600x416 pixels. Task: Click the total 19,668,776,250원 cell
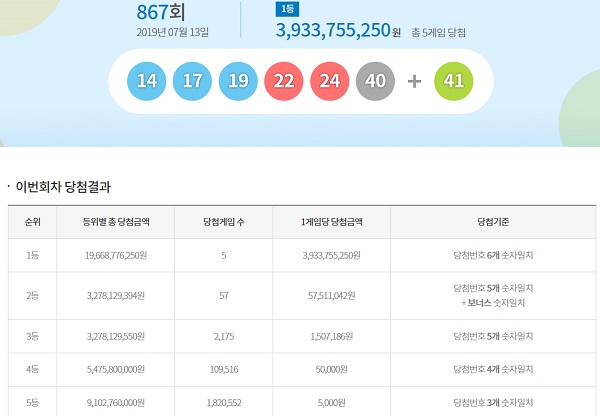(116, 255)
